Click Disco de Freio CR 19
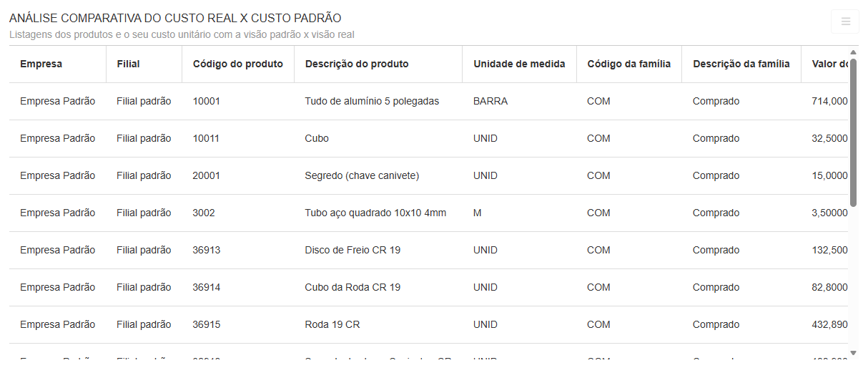This screenshot has height=373, width=868. click(352, 250)
